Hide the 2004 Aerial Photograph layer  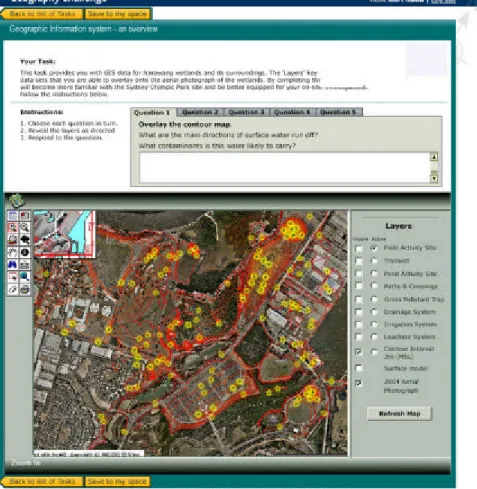coord(359,383)
